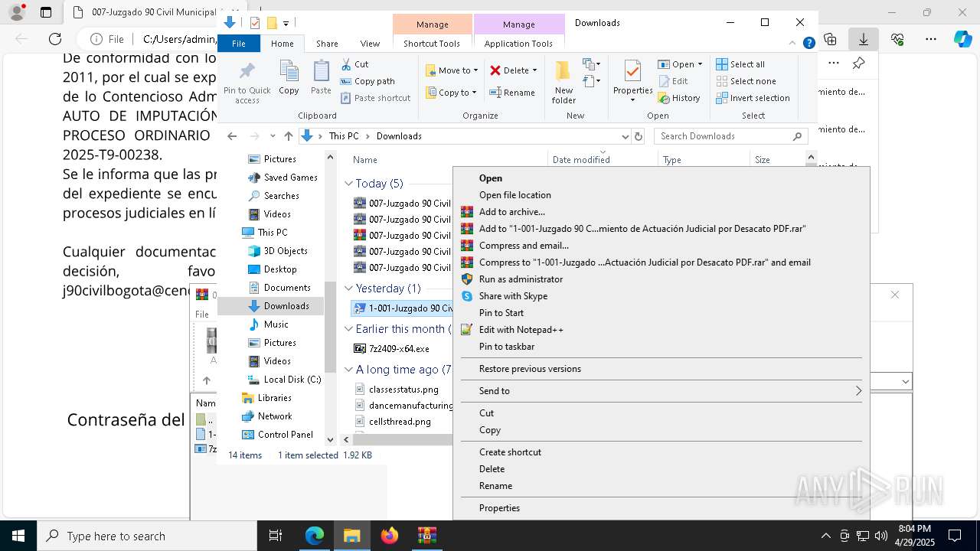Click the Windows Start button
The height and width of the screenshot is (551, 980).
[18, 536]
